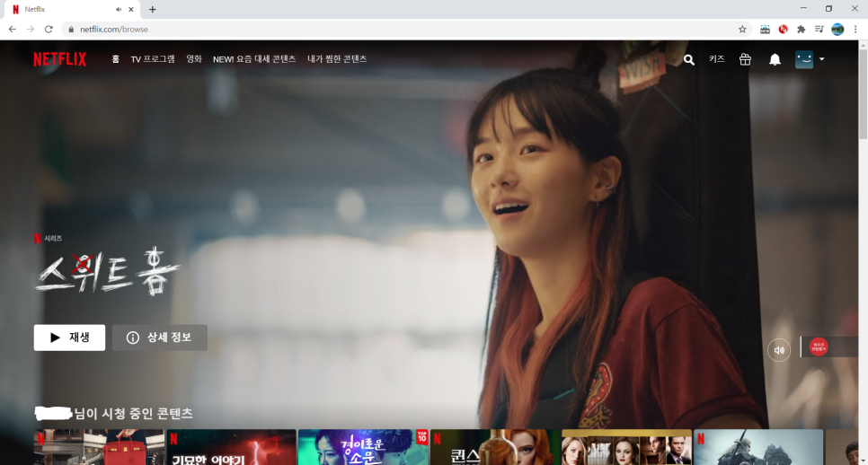868x465 pixels.
Task: Focus the netflix.com/browse address bar
Action: coord(407,30)
